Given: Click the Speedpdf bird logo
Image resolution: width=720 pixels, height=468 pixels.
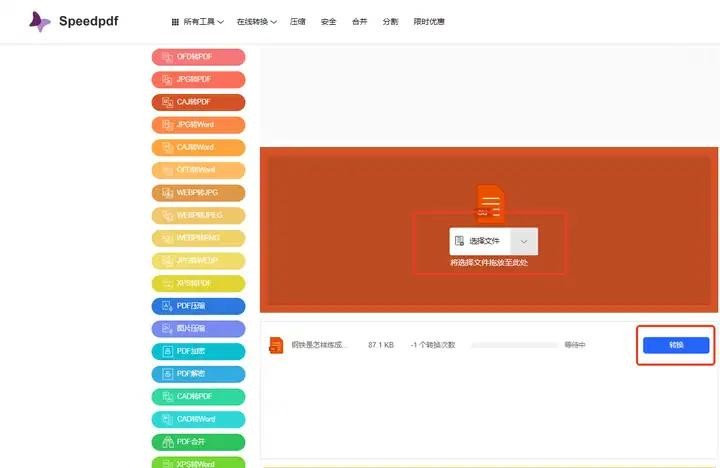Looking at the screenshot, I should [39, 21].
